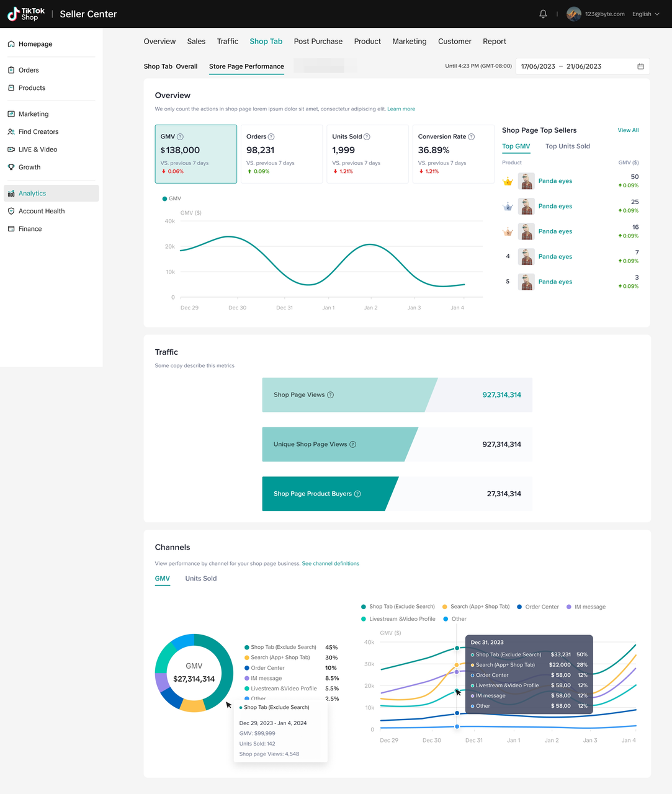Click View All top sellers link
This screenshot has height=794, width=672.
coord(628,130)
